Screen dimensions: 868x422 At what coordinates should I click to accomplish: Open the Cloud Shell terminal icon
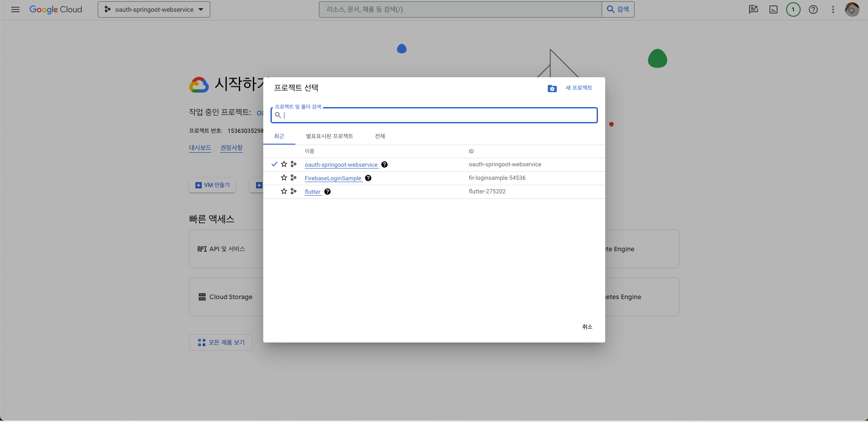[773, 9]
